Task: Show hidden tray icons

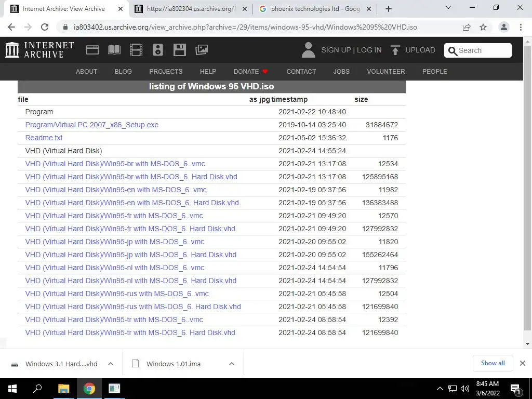Action: pyautogui.click(x=440, y=389)
